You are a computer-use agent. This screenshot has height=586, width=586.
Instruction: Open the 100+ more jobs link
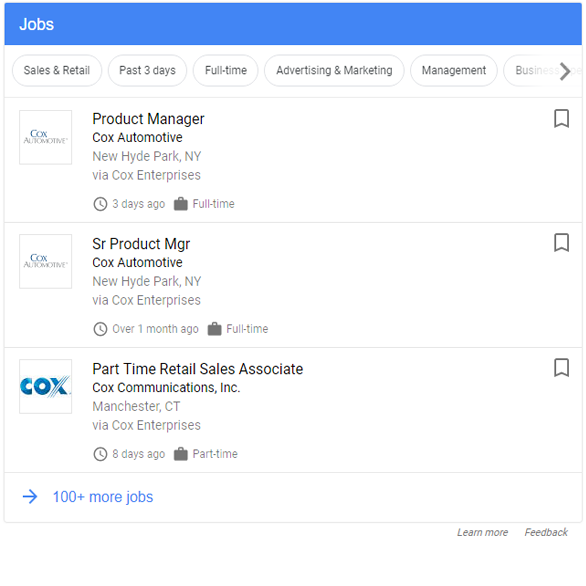(x=103, y=497)
